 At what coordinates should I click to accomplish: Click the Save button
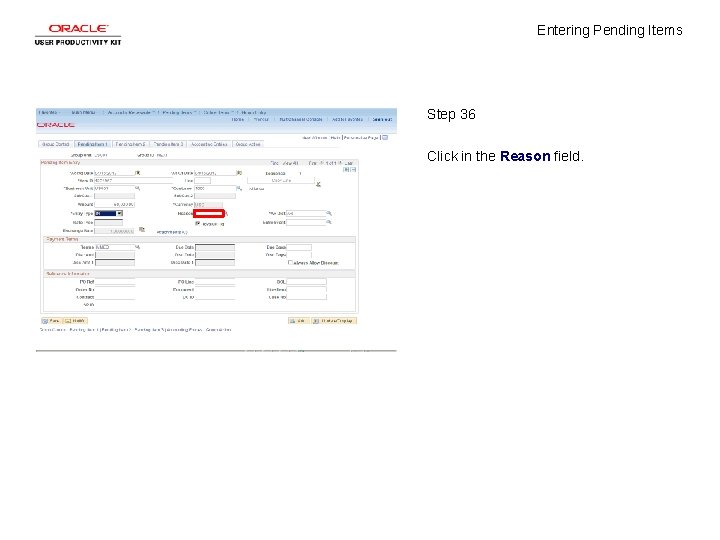pyautogui.click(x=51, y=321)
